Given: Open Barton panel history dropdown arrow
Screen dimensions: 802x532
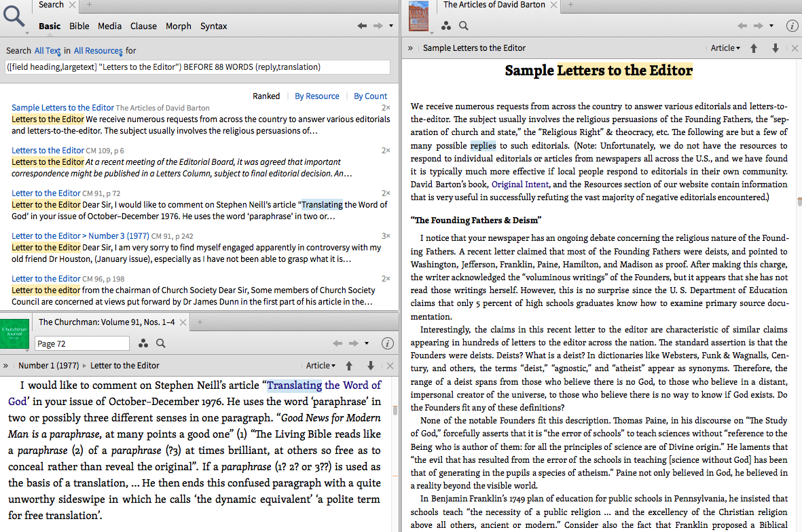Looking at the screenshot, I should point(771,26).
